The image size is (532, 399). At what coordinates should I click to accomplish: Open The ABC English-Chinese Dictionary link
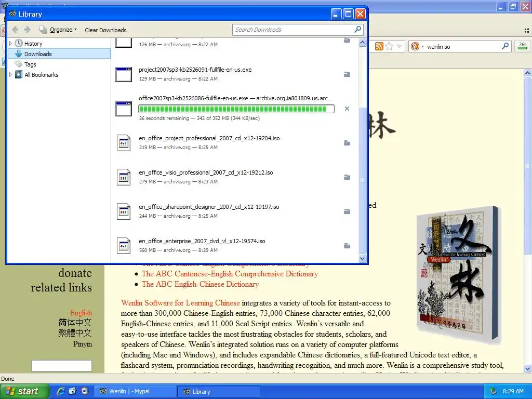point(200,284)
